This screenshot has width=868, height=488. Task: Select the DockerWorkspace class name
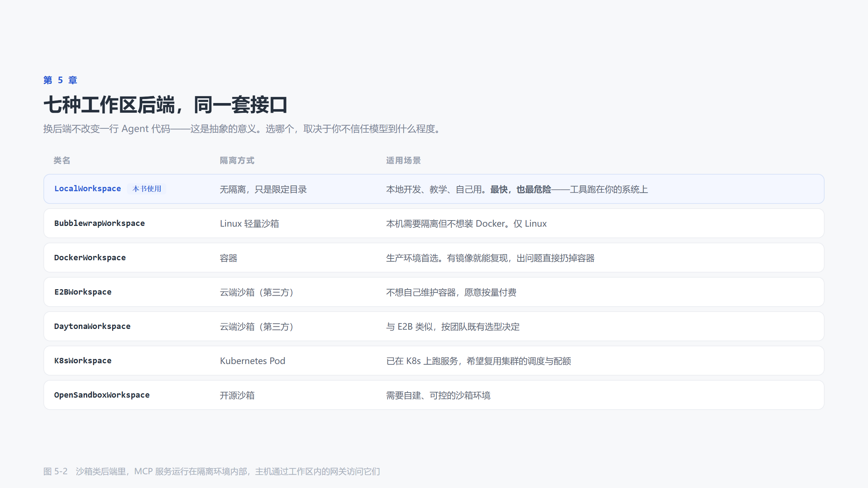(x=90, y=258)
